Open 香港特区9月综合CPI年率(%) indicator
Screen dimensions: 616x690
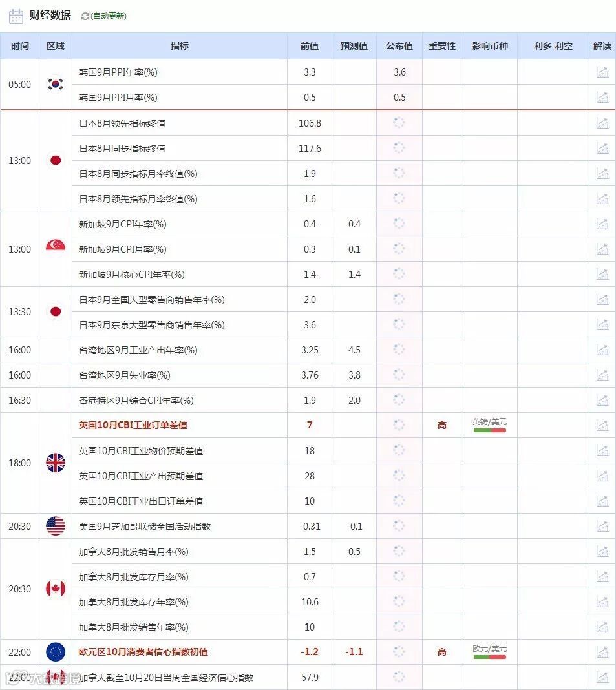click(x=136, y=401)
